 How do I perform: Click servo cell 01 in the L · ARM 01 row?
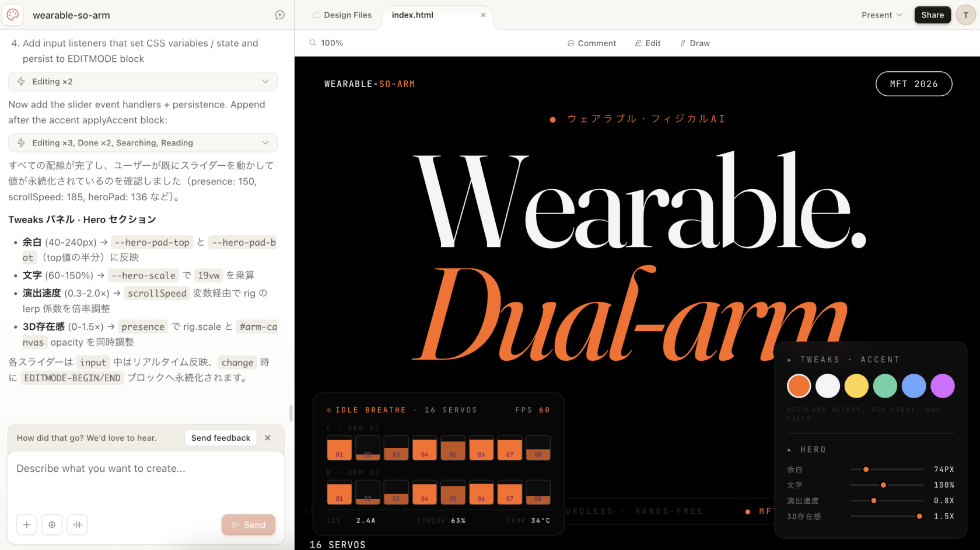pyautogui.click(x=339, y=448)
